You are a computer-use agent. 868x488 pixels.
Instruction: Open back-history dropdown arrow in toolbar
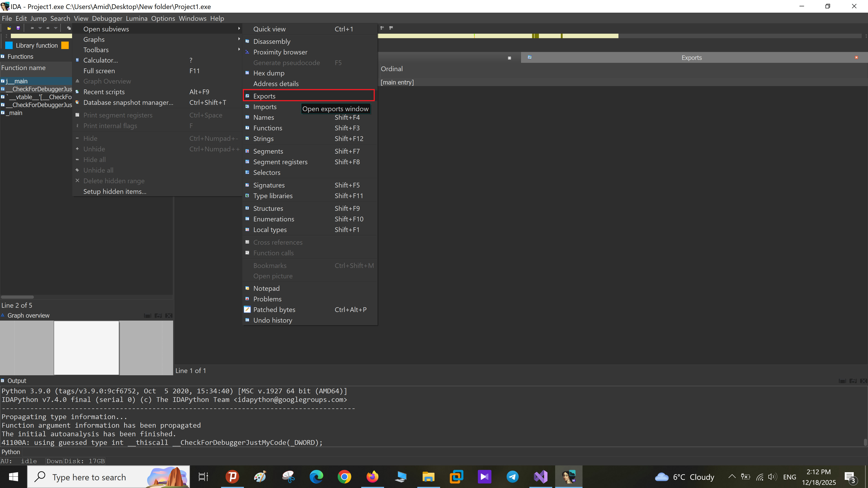(40, 28)
